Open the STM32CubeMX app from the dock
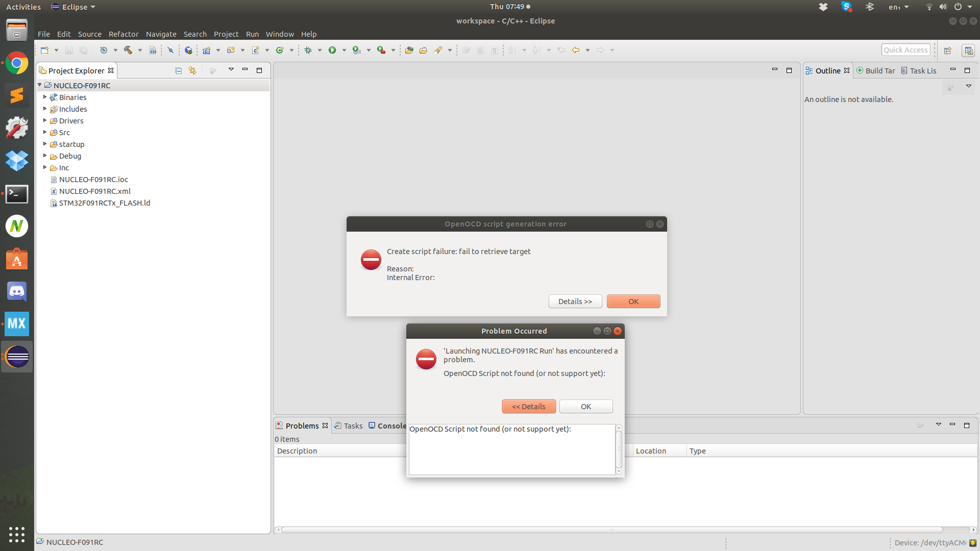This screenshot has height=551, width=980. 17,324
